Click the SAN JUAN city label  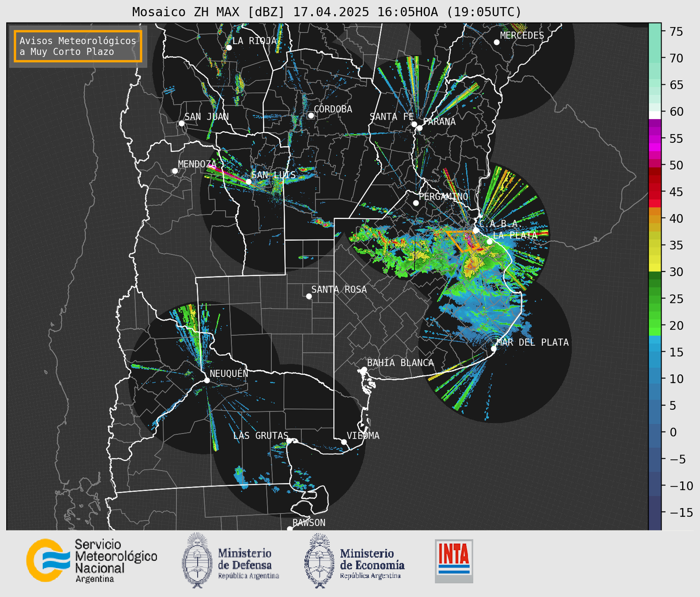[207, 116]
